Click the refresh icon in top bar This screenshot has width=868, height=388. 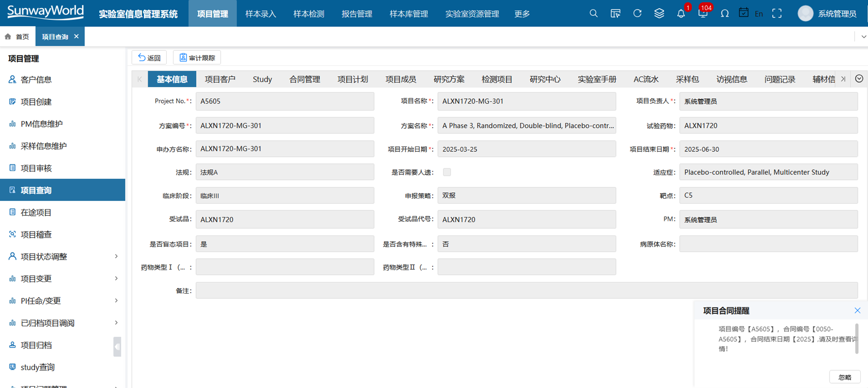[637, 13]
